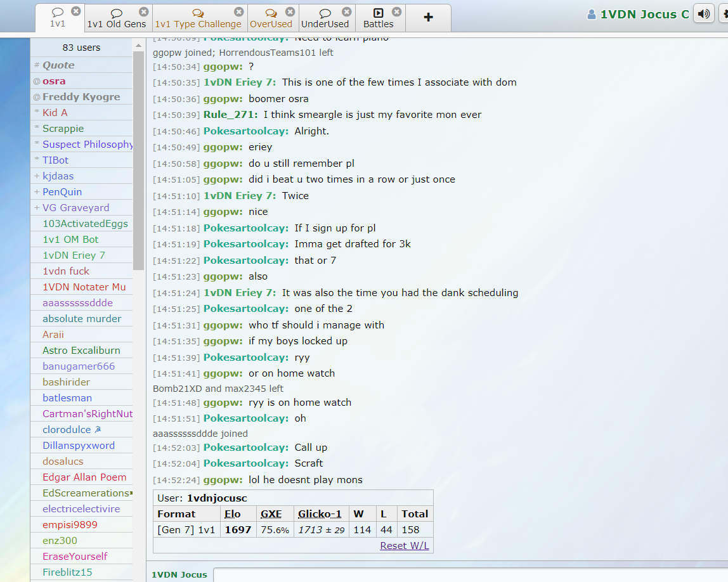This screenshot has width=728, height=582.
Task: Close the UnderUsed tab
Action: click(x=347, y=11)
